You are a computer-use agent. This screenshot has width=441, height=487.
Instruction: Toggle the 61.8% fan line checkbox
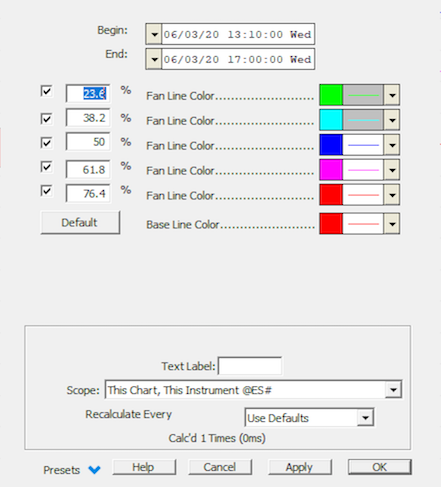point(46,167)
